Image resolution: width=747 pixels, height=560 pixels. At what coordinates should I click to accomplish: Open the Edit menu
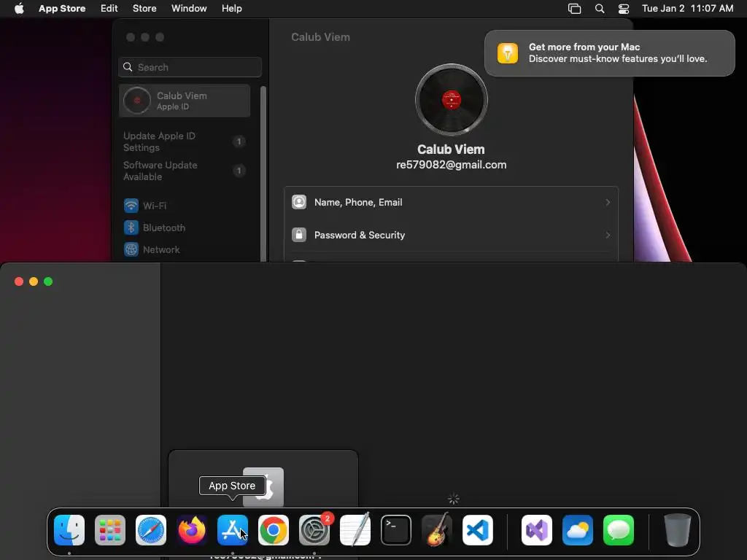click(109, 9)
